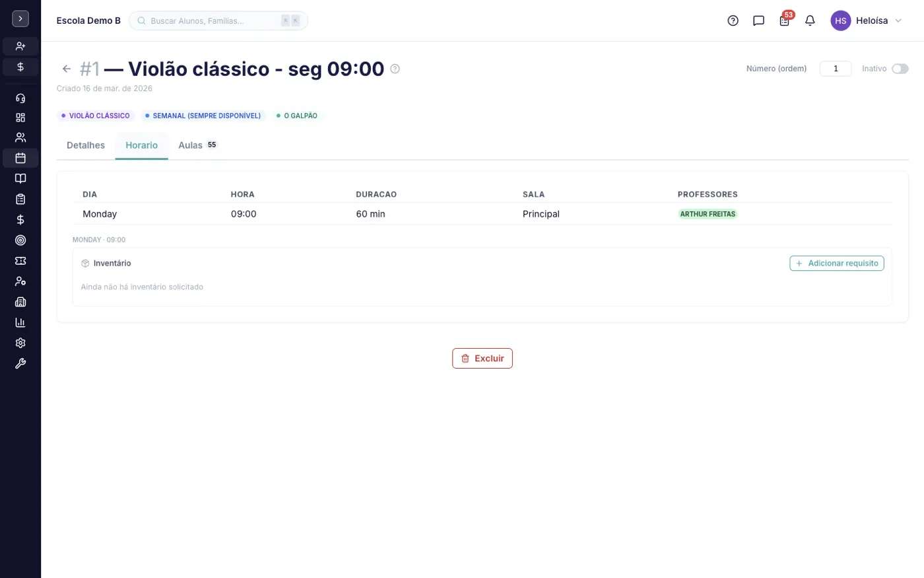Open the user settings icon in sidebar

click(x=20, y=281)
